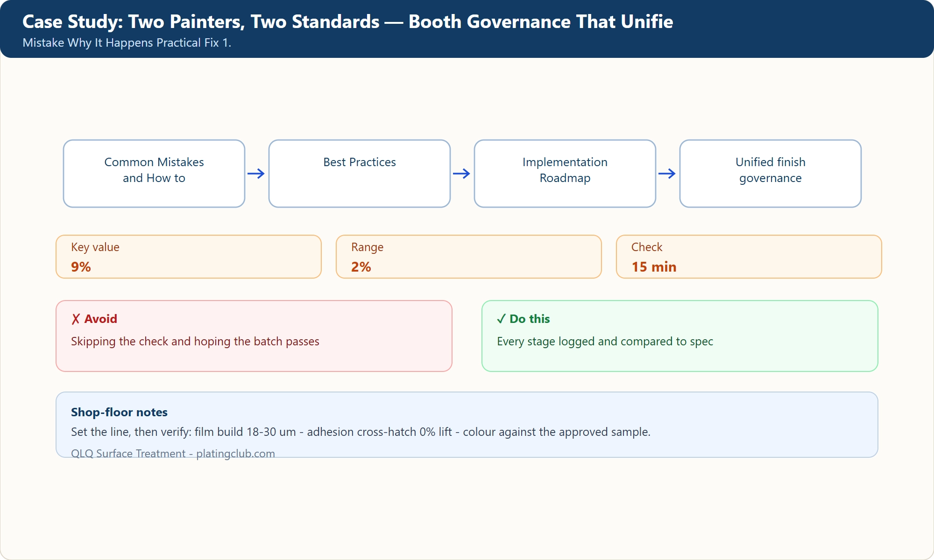Click the green checkmark Do this icon

502,319
